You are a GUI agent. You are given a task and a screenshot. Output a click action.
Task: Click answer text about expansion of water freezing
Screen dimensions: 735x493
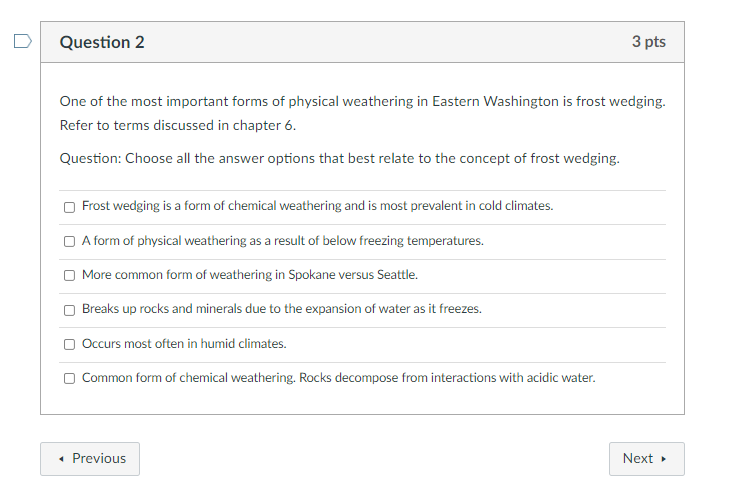point(282,309)
